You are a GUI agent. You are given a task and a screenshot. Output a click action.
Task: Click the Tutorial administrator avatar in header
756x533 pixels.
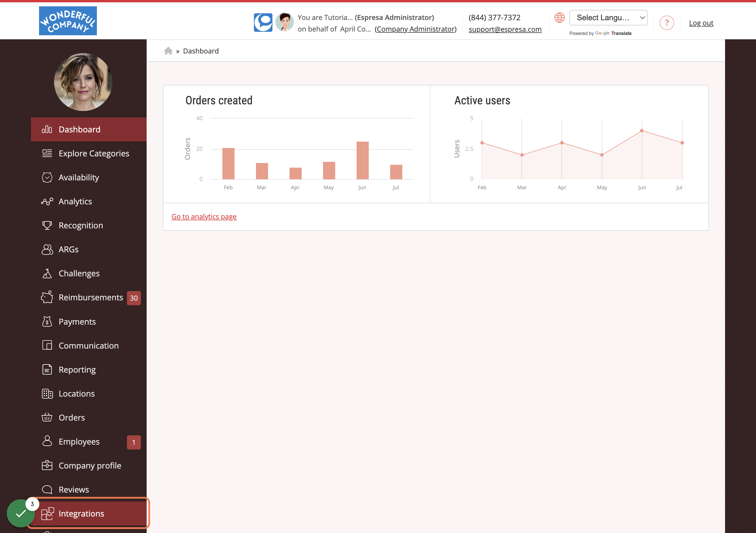(x=285, y=22)
